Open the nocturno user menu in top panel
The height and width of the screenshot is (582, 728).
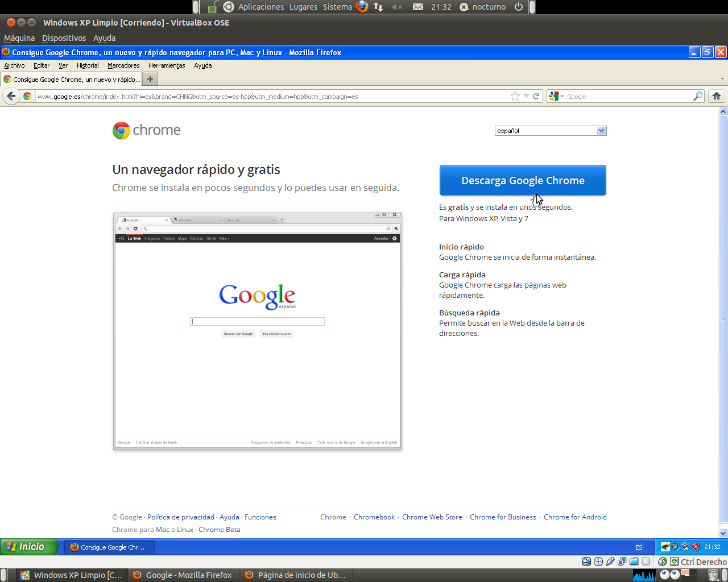(483, 7)
